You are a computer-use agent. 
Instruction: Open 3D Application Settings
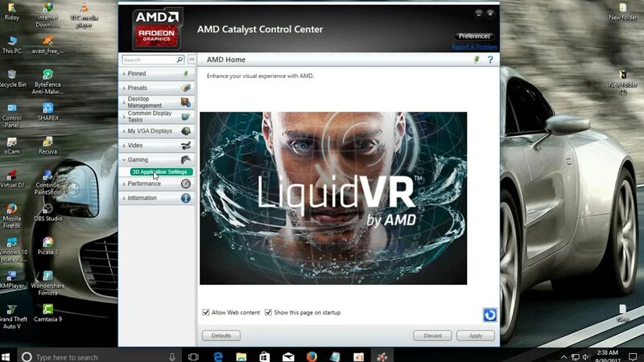tap(160, 172)
